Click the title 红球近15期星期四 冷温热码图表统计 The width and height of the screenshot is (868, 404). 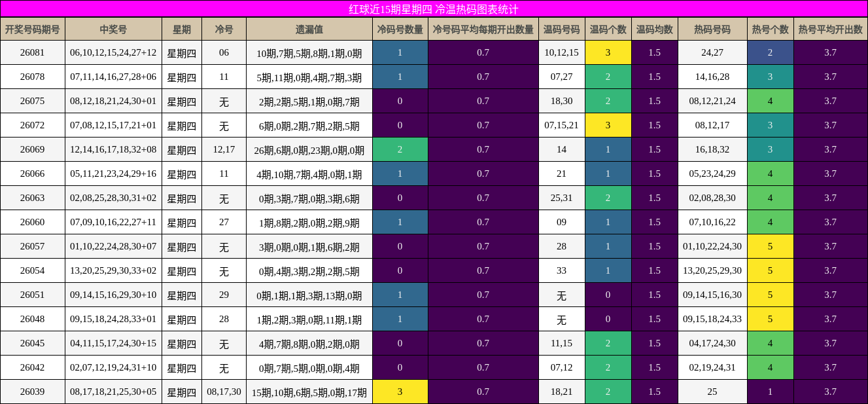[434, 9]
